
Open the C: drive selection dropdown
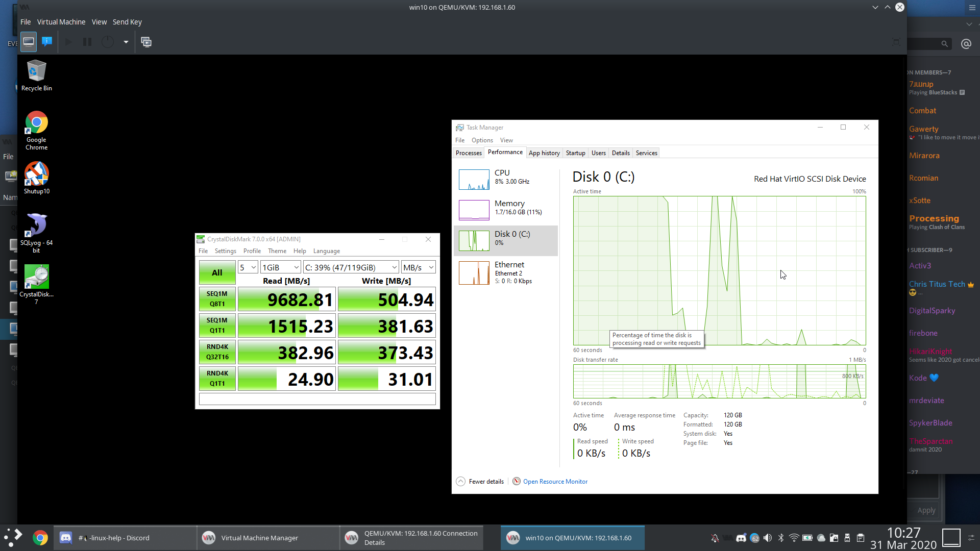(351, 267)
